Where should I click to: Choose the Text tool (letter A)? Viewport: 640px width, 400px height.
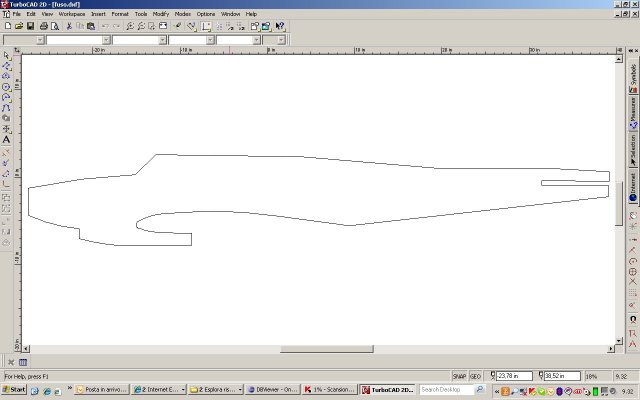pos(7,140)
